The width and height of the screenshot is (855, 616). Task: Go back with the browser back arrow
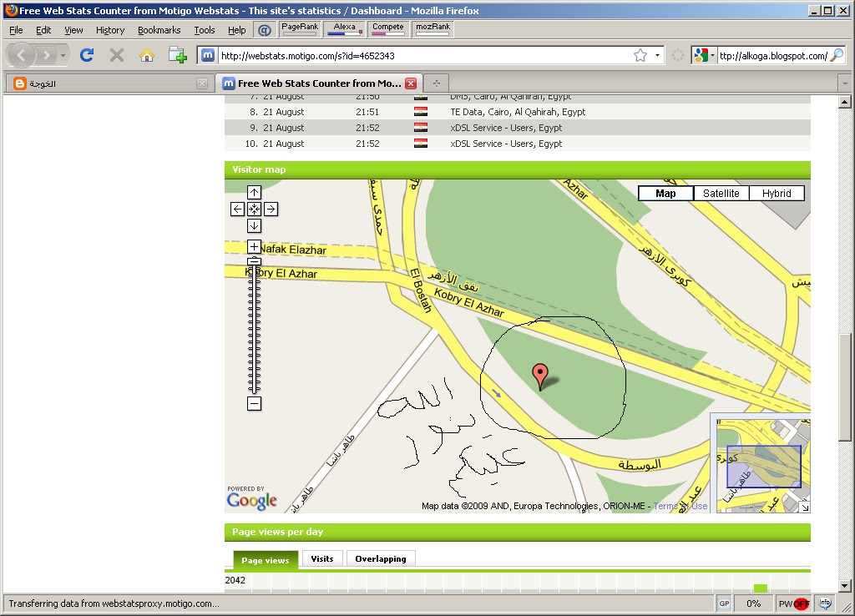tap(21, 55)
